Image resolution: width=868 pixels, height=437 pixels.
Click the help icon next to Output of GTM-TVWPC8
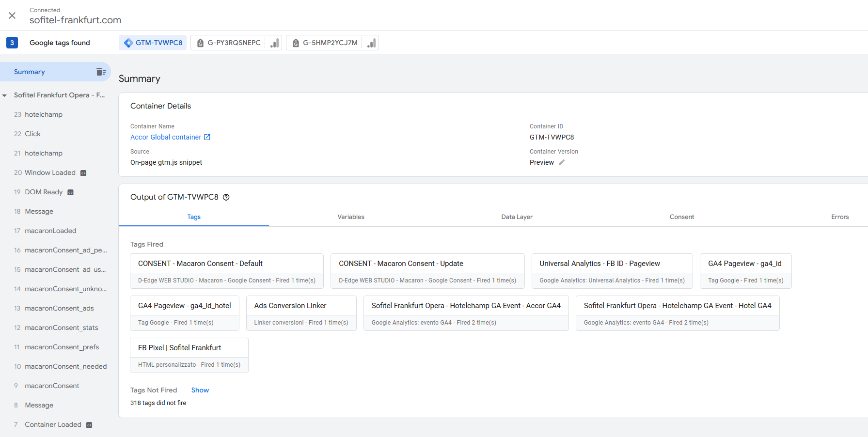226,197
